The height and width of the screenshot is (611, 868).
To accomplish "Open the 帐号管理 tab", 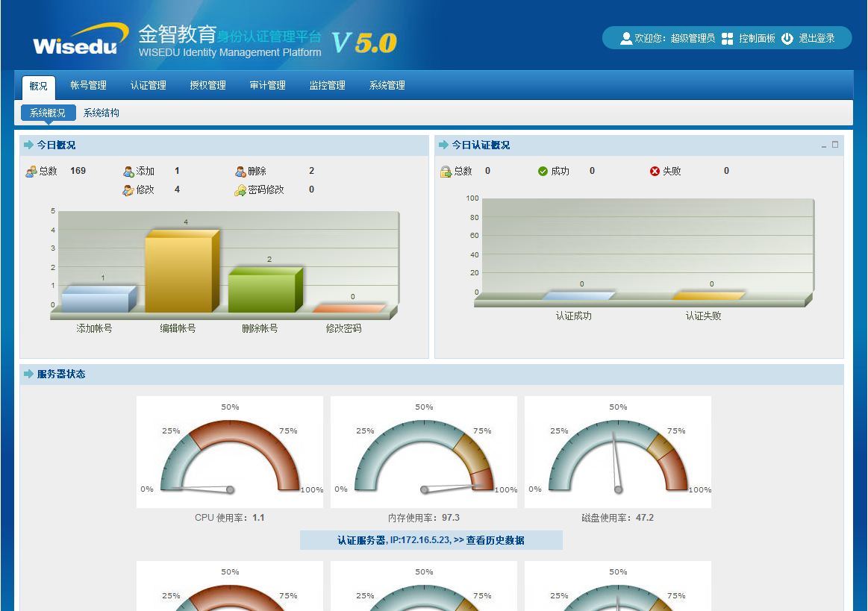I will click(x=88, y=86).
